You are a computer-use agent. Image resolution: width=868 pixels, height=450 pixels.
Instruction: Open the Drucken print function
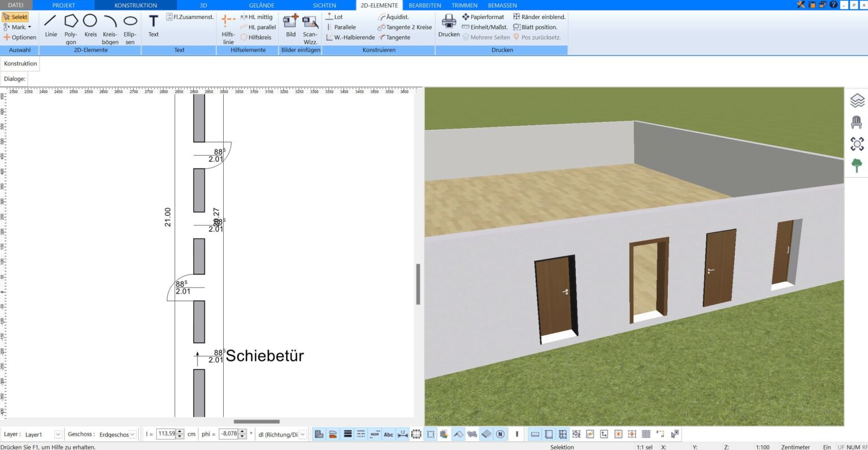point(449,26)
